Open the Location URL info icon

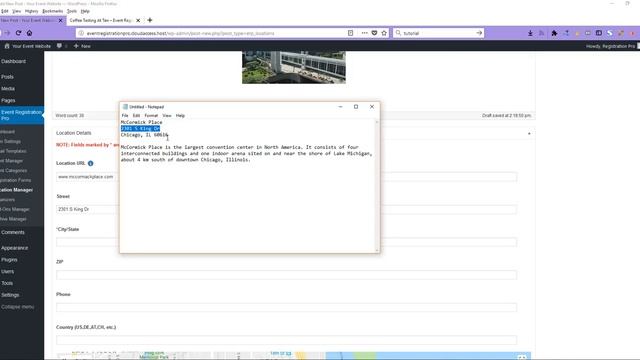tap(91, 163)
